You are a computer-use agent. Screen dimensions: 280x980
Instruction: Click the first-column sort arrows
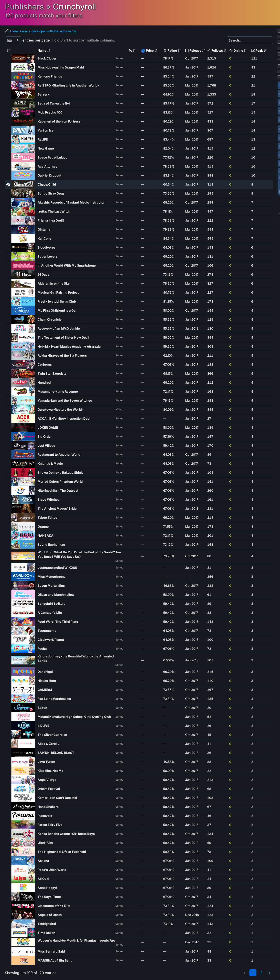[x=8, y=50]
